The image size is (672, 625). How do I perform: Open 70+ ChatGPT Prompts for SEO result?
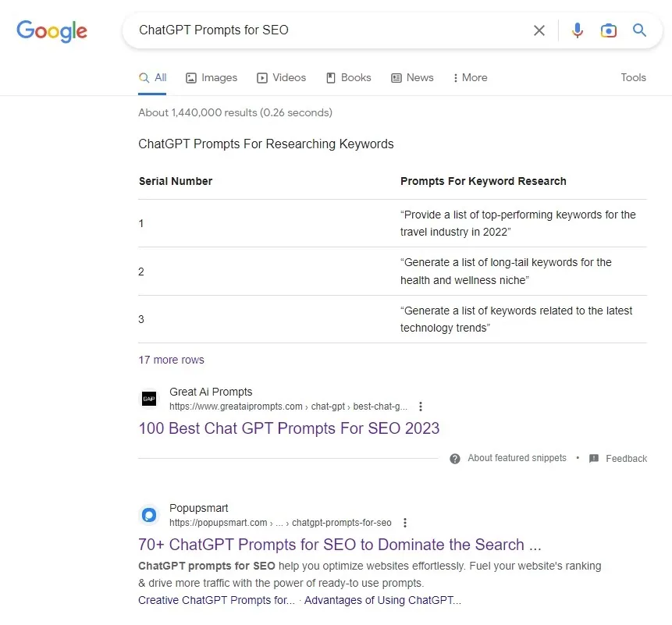[x=340, y=545]
